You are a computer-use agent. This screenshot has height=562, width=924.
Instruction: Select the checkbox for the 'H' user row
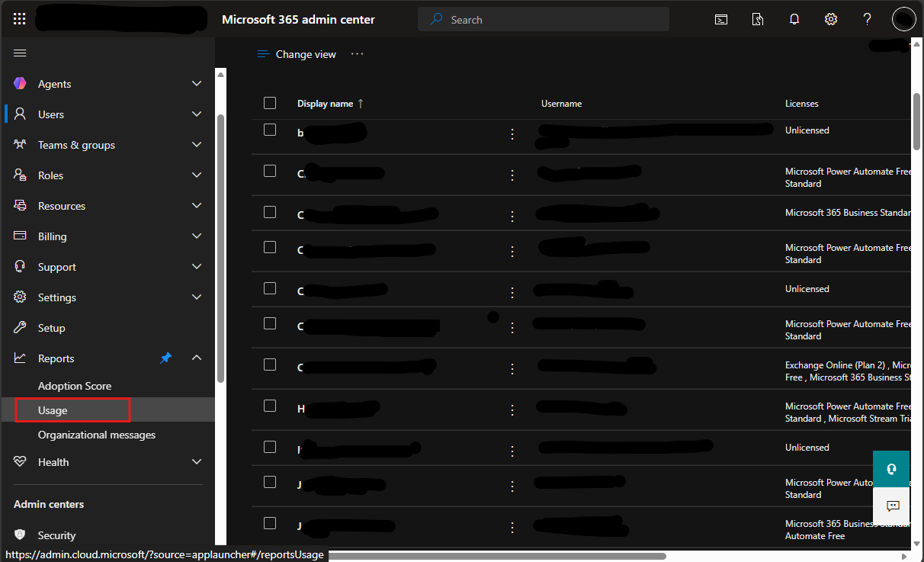pos(270,406)
